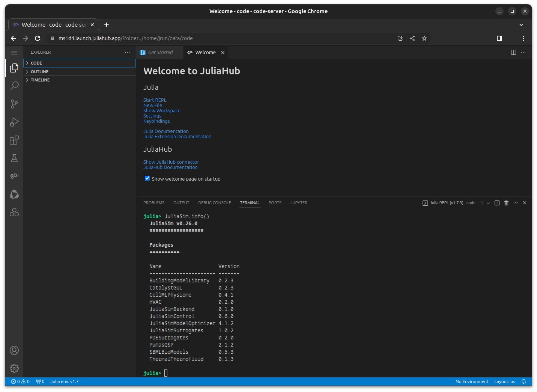Switch to the PORTS panel tab
Screen dimensions: 537x392
(x=275, y=203)
